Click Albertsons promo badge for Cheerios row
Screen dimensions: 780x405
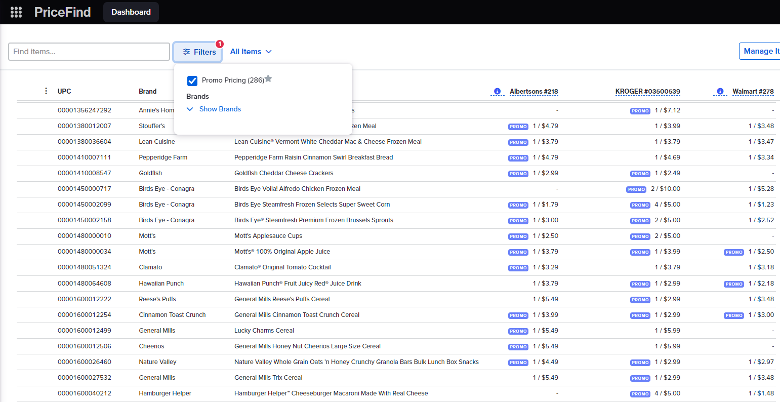(x=518, y=347)
